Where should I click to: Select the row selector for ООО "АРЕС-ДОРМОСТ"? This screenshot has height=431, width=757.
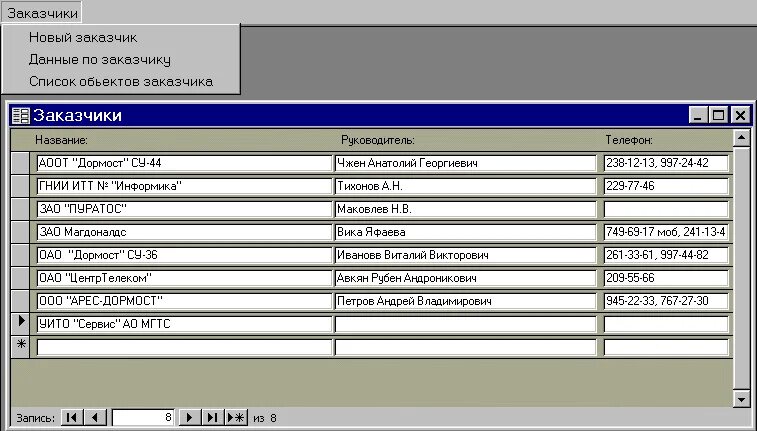[x=20, y=301]
